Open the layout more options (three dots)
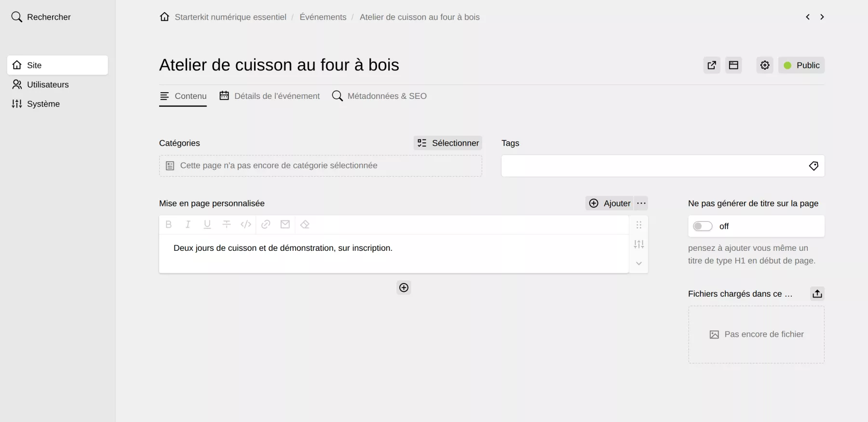The height and width of the screenshot is (422, 868). point(641,203)
